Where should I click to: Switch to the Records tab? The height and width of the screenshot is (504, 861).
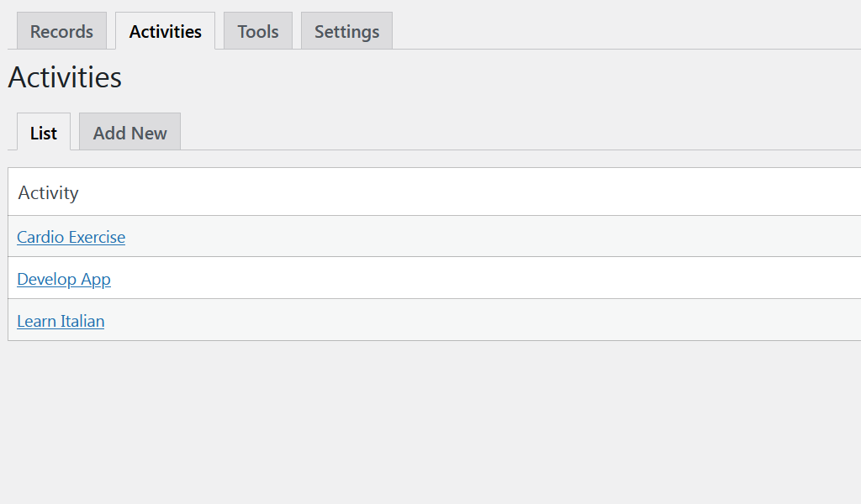(x=61, y=31)
